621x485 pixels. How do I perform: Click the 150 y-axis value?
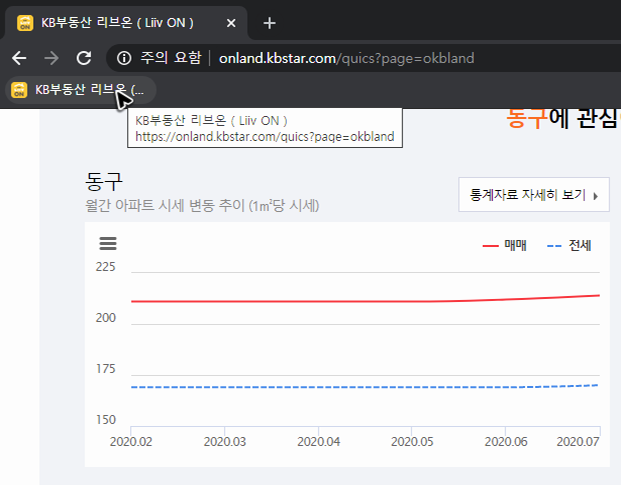pyautogui.click(x=105, y=420)
